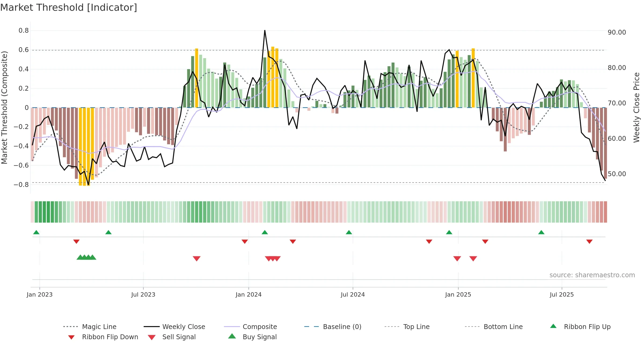Image resolution: width=644 pixels, height=362 pixels.
Task: Click the 0.8 left axis tick label
Action: [x=24, y=31]
